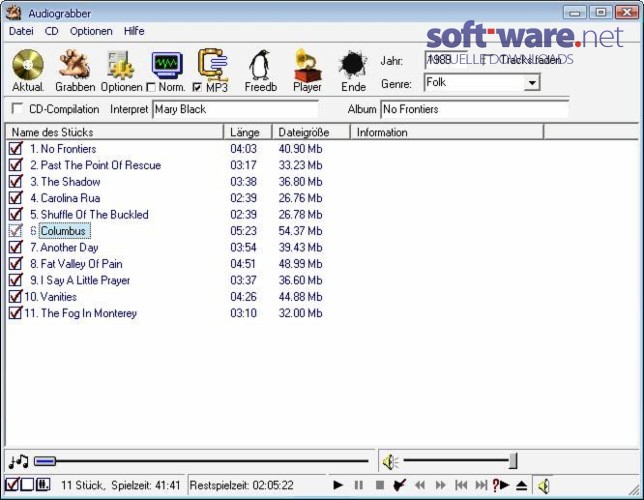Image resolution: width=644 pixels, height=500 pixels.
Task: Eject the CD
Action: point(522,486)
